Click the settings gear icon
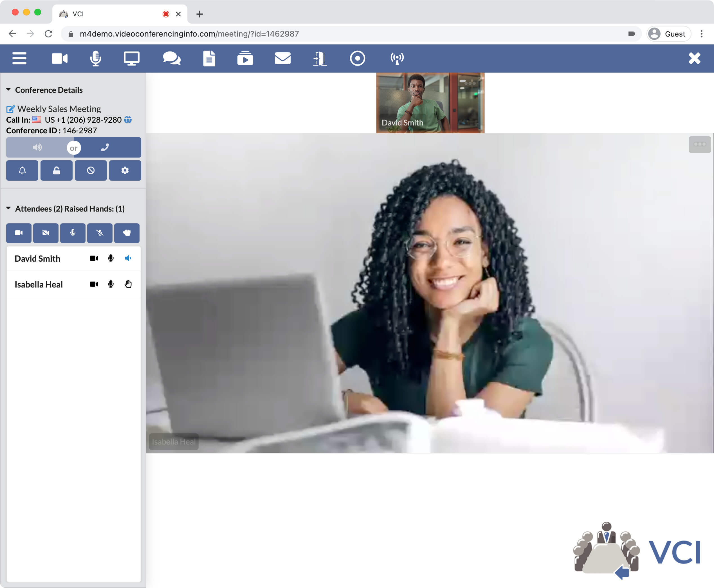The width and height of the screenshot is (714, 588). pyautogui.click(x=125, y=171)
